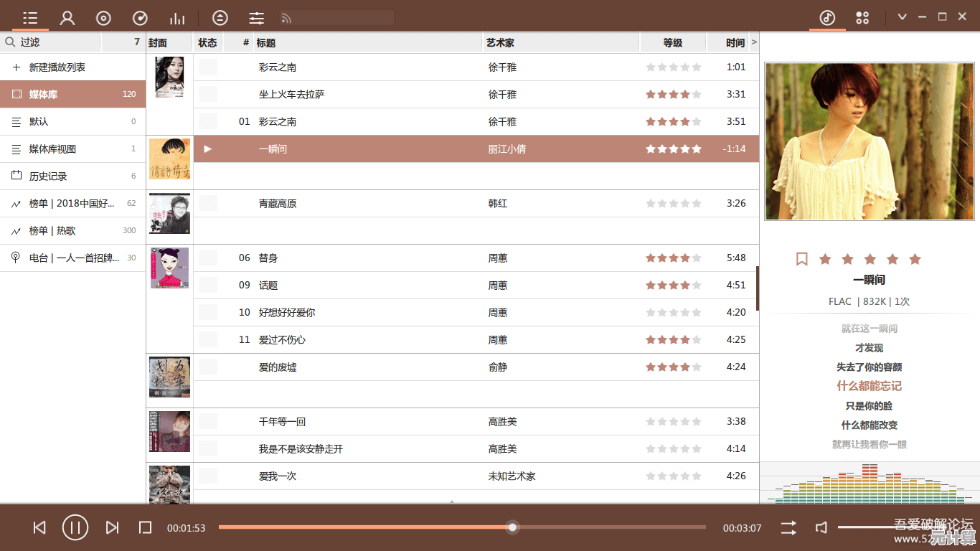This screenshot has width=980, height=551.
Task: Click the music note now-playing icon
Action: click(x=827, y=18)
